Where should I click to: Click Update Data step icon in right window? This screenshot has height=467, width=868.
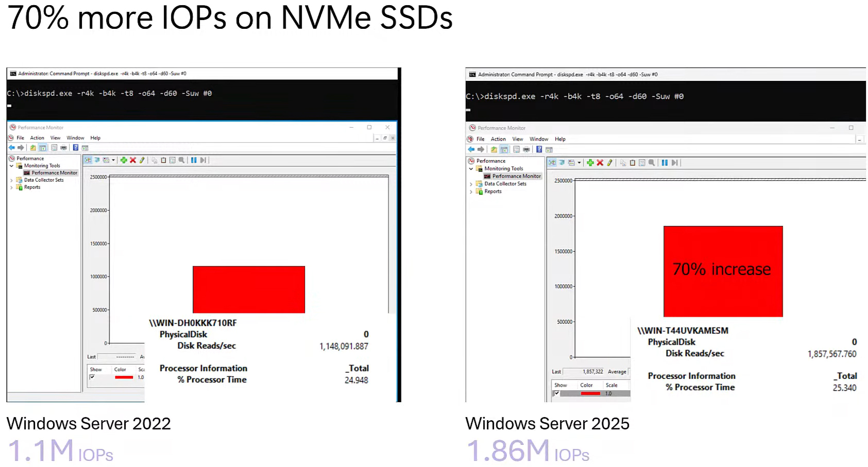tap(674, 163)
